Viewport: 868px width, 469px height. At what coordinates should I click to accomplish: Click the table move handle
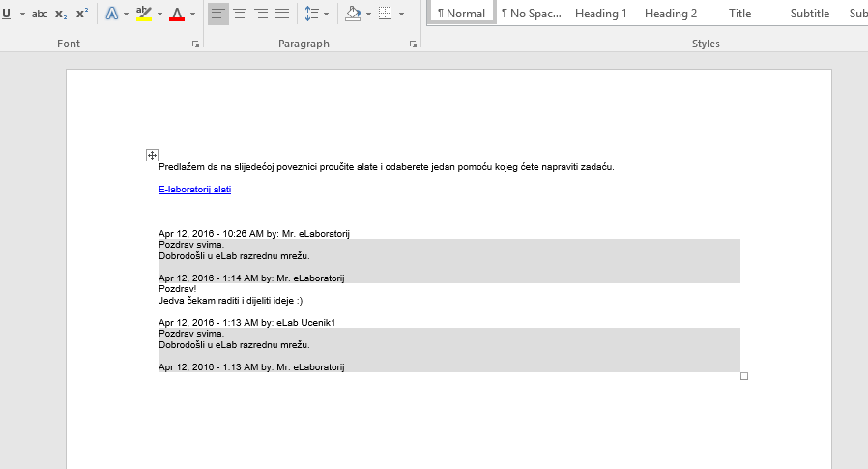(152, 155)
